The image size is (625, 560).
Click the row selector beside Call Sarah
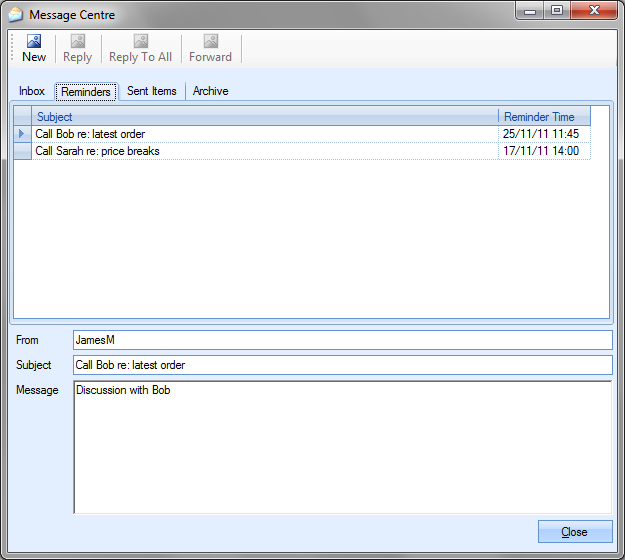coord(22,151)
